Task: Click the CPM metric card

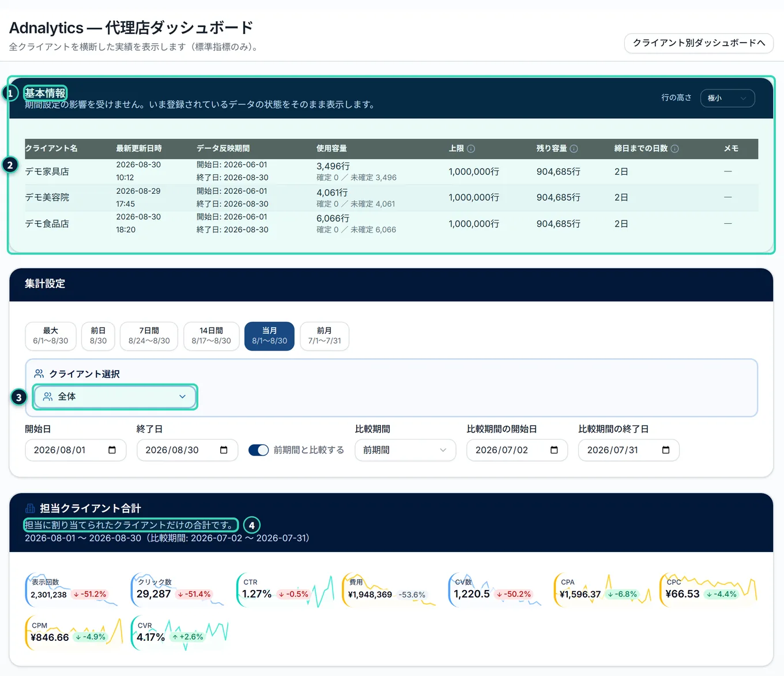Action: (74, 633)
